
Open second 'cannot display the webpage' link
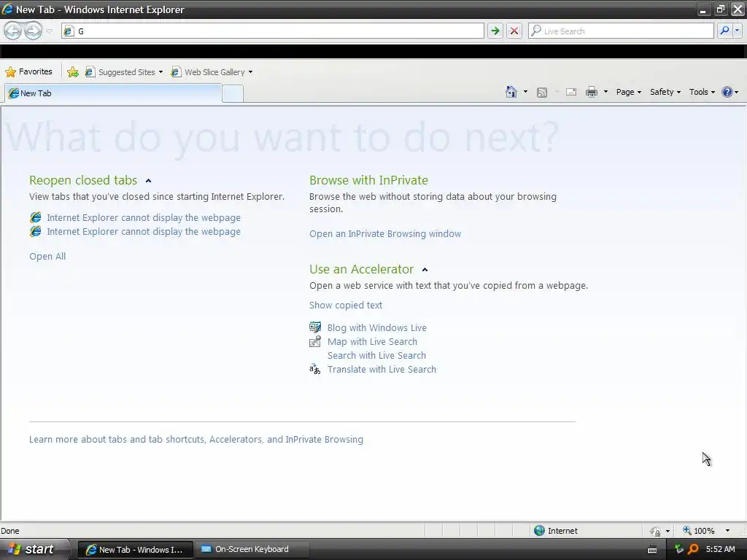pyautogui.click(x=144, y=231)
